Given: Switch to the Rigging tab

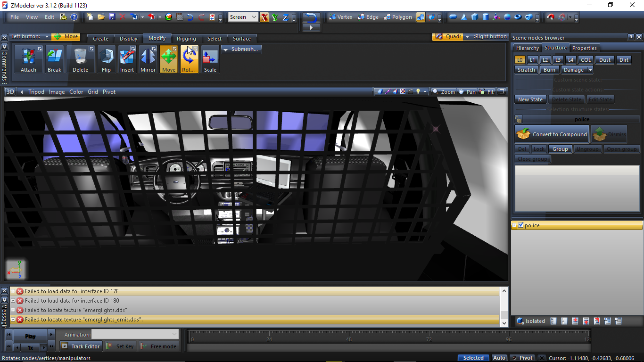Looking at the screenshot, I should 186,39.
